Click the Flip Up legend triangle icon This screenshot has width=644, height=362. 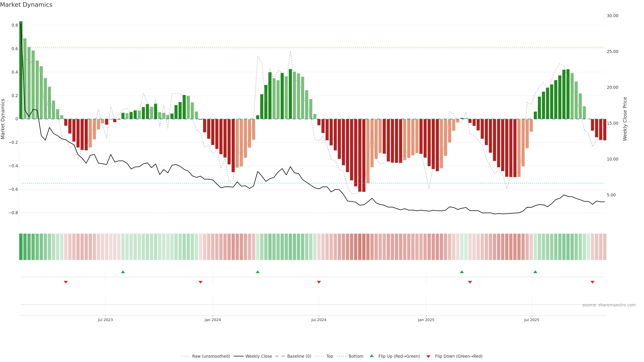(x=372, y=356)
